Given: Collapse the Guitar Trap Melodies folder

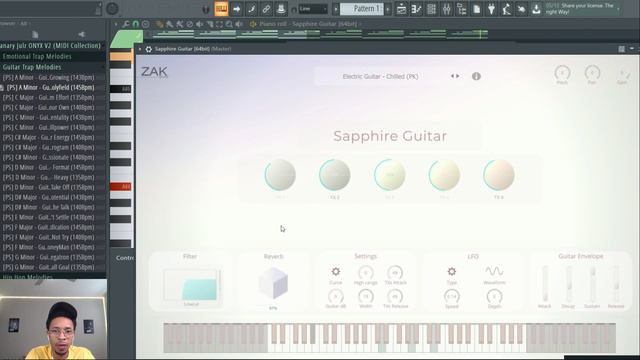Looking at the screenshot, I should tap(32, 67).
